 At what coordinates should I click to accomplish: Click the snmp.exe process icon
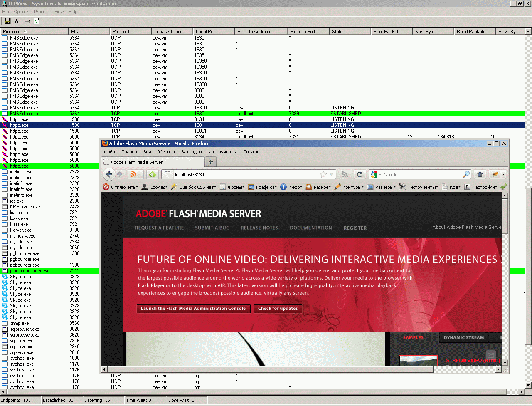(x=5, y=323)
